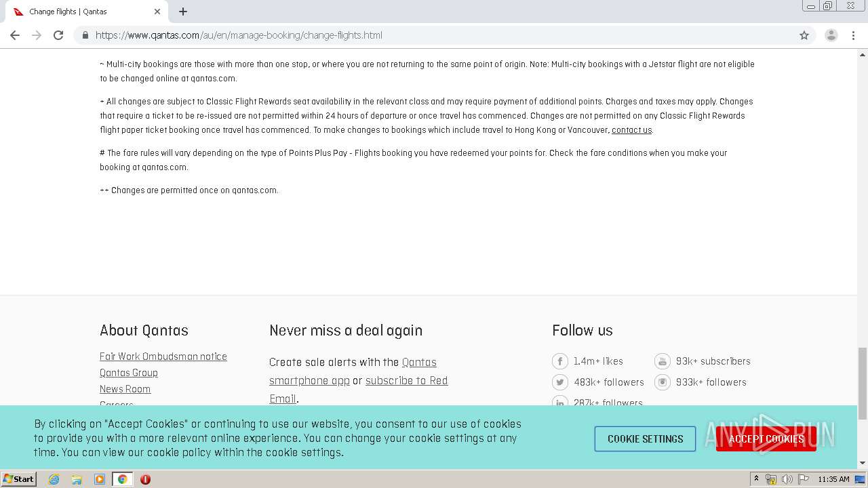Click the 483k+ followers text

[609, 382]
